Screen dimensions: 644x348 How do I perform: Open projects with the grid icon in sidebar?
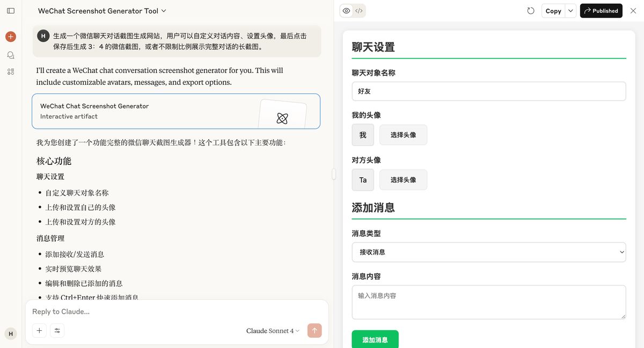click(10, 71)
